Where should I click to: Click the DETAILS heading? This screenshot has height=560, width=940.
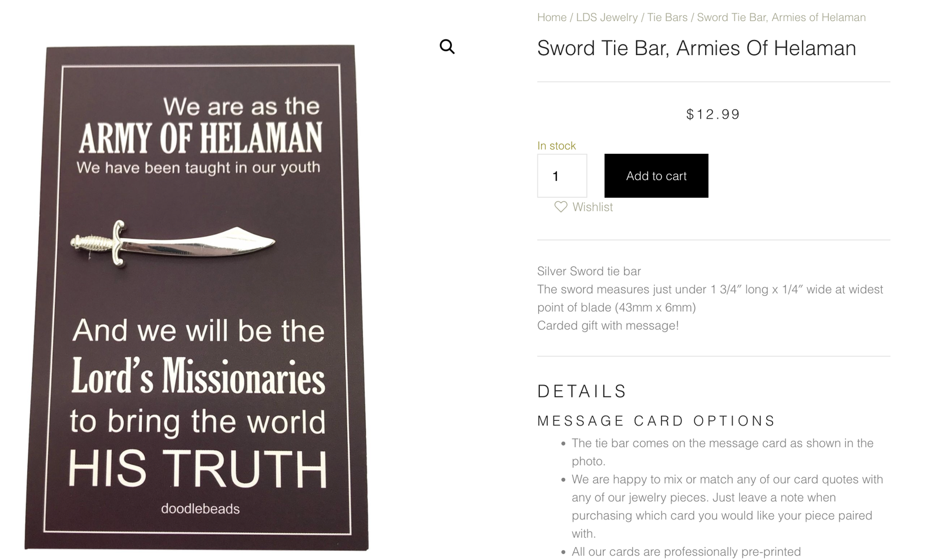pyautogui.click(x=582, y=392)
